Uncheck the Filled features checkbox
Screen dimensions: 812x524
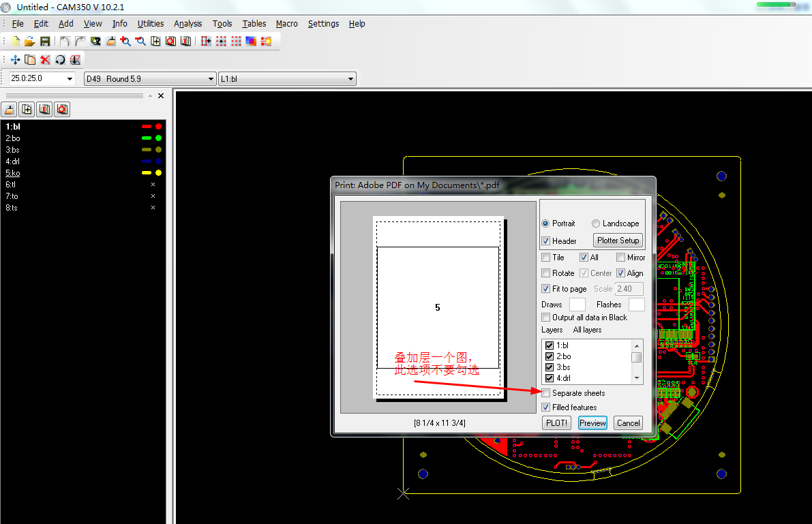545,407
